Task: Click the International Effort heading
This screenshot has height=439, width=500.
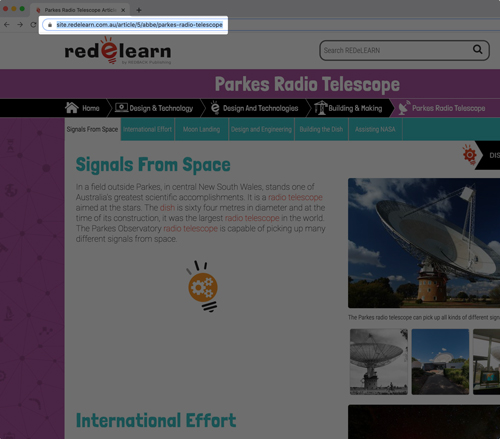Action: coord(156,420)
